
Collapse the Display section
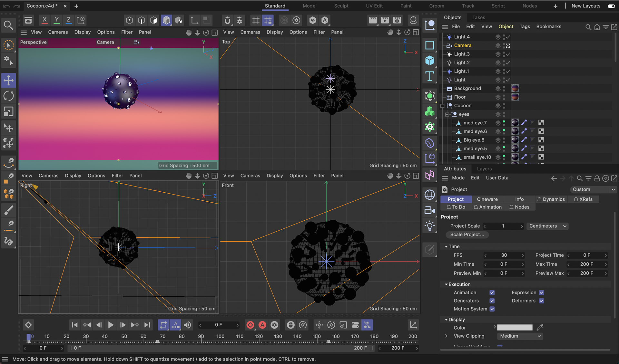tap(446, 320)
